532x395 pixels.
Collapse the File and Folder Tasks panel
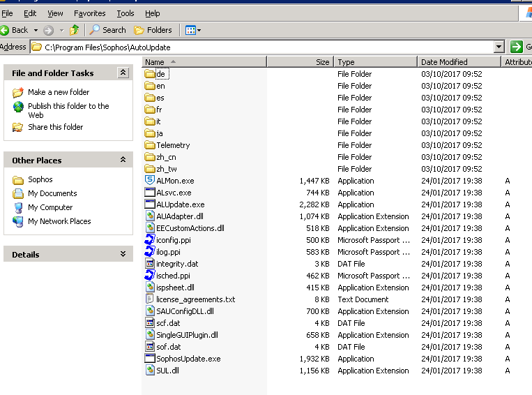123,73
